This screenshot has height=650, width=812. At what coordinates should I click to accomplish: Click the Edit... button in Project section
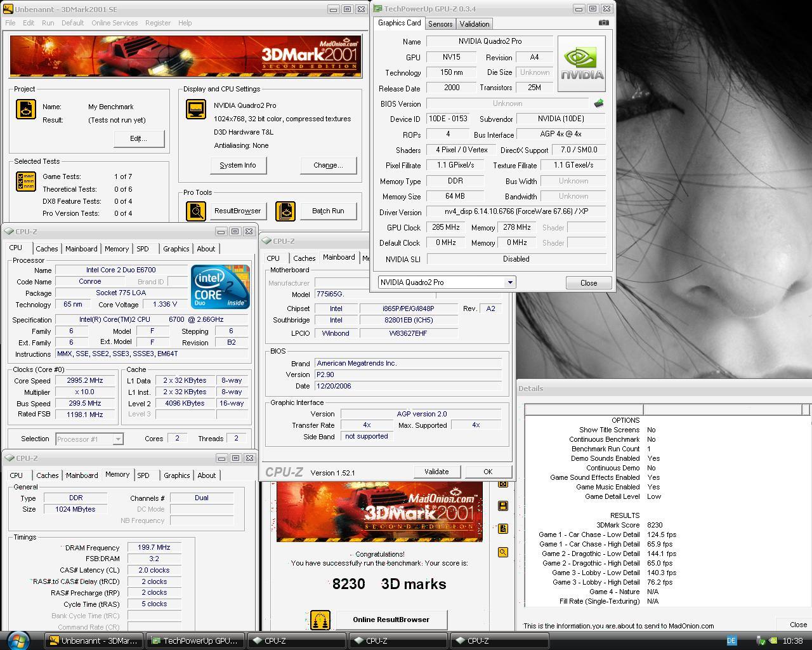pos(139,138)
